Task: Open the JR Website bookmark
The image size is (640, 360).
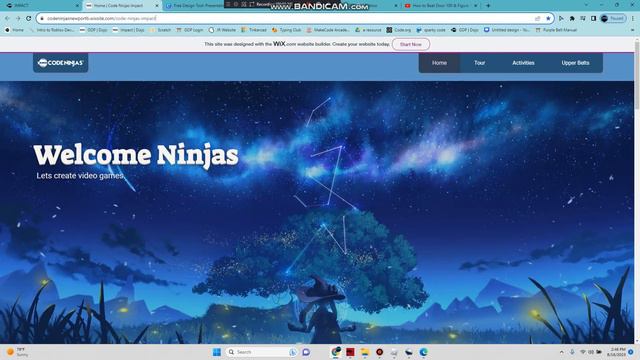Action: tap(222, 30)
